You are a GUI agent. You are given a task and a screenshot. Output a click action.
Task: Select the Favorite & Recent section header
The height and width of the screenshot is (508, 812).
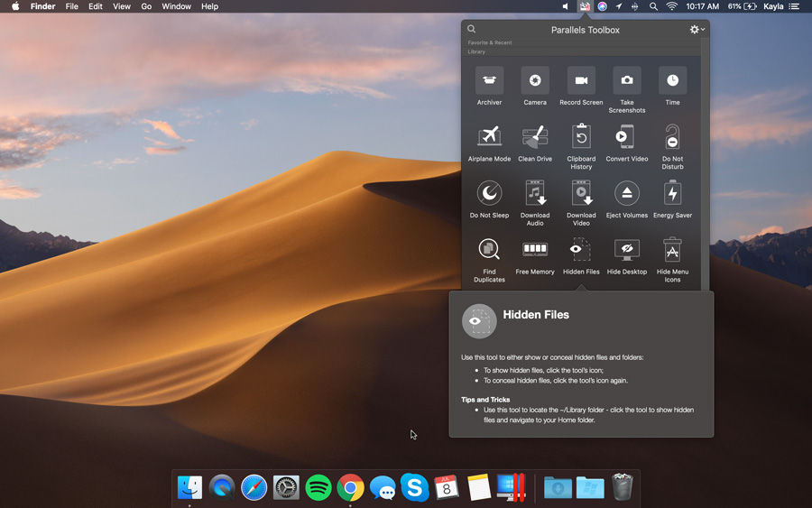pyautogui.click(x=489, y=42)
